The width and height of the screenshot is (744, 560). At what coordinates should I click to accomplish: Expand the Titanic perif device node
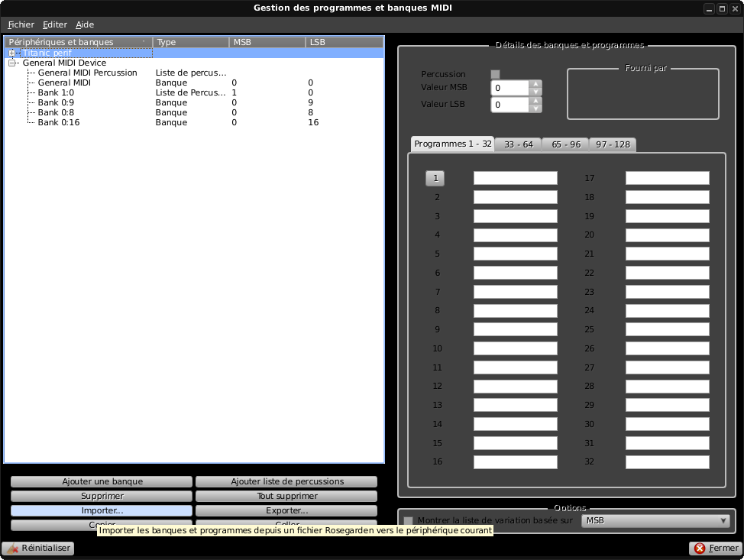pyautogui.click(x=12, y=53)
